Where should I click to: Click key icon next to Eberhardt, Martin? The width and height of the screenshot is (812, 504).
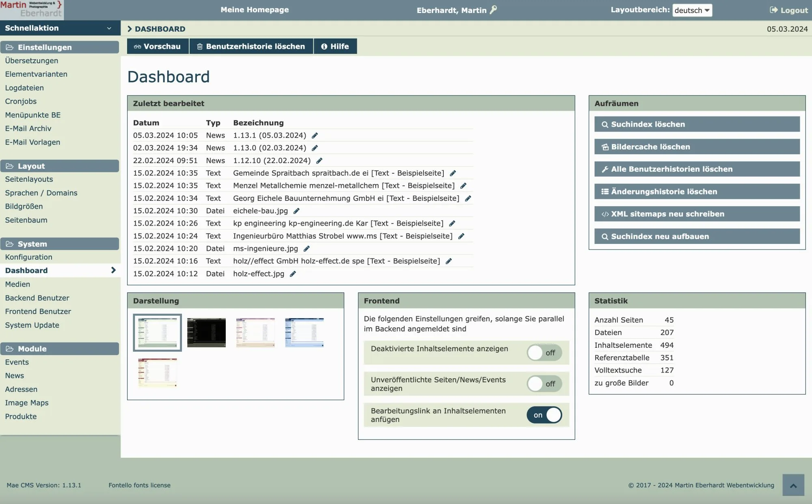click(x=493, y=10)
